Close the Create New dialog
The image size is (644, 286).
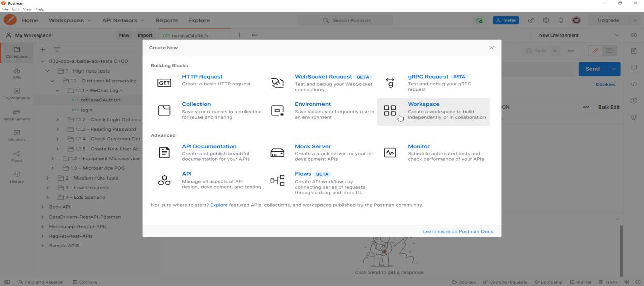[x=491, y=48]
